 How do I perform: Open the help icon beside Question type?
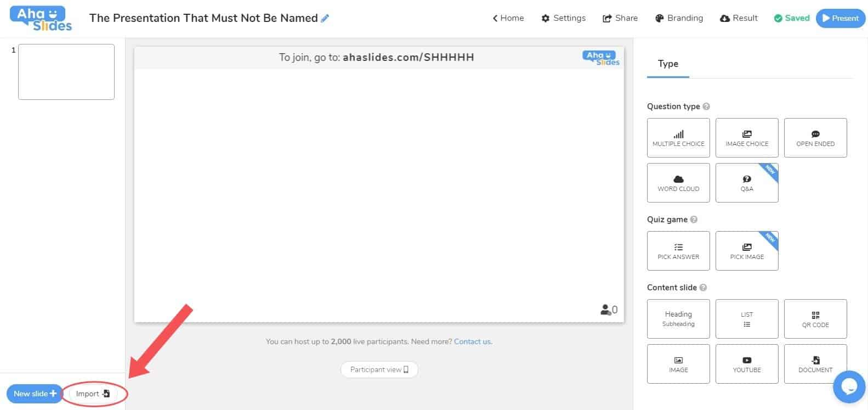click(706, 106)
